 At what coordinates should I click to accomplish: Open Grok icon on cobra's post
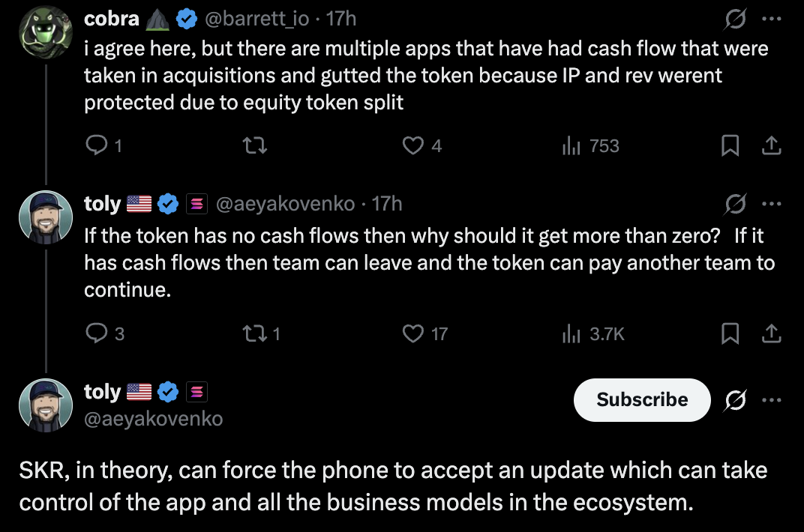tap(735, 19)
